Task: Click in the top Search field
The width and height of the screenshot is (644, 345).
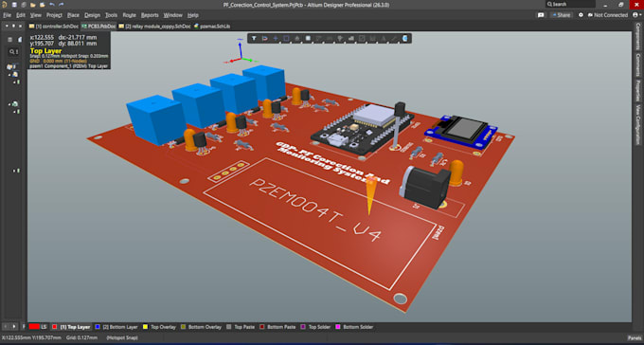Action: point(570,4)
